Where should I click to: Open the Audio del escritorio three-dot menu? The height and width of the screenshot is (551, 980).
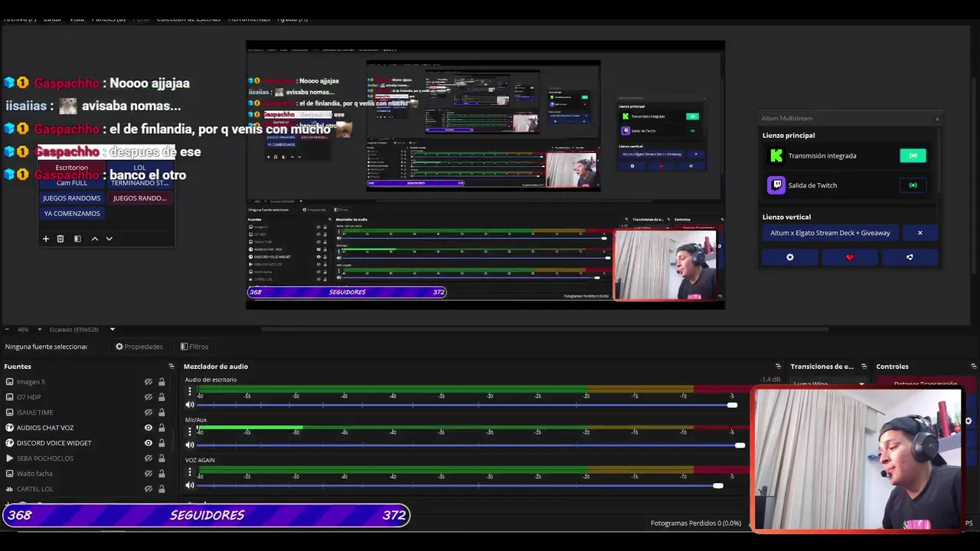190,391
